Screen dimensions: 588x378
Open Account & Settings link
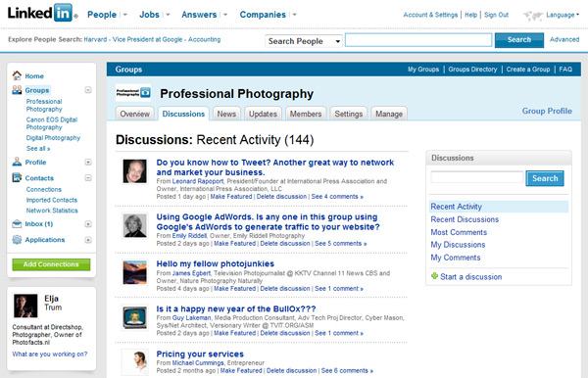pos(430,15)
